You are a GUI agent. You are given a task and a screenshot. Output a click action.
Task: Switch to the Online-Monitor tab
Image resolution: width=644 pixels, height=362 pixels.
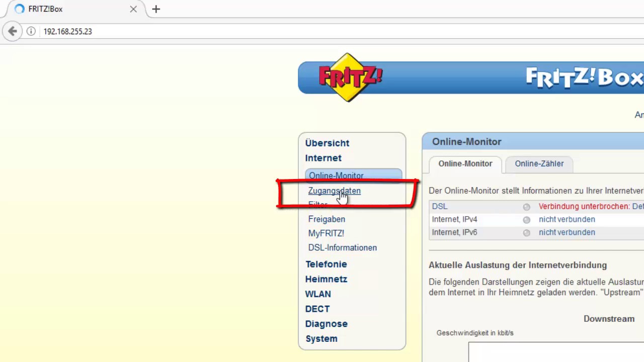pos(465,164)
